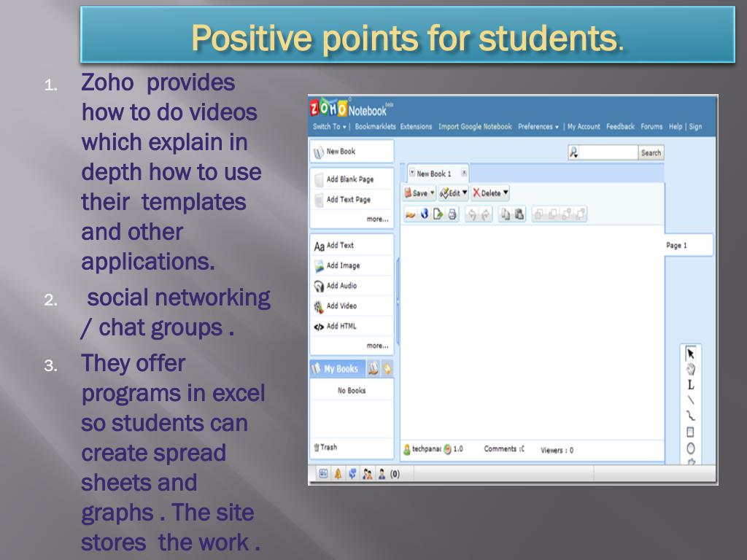Click the copy icon in toolbar
747x560 pixels.
(x=505, y=214)
